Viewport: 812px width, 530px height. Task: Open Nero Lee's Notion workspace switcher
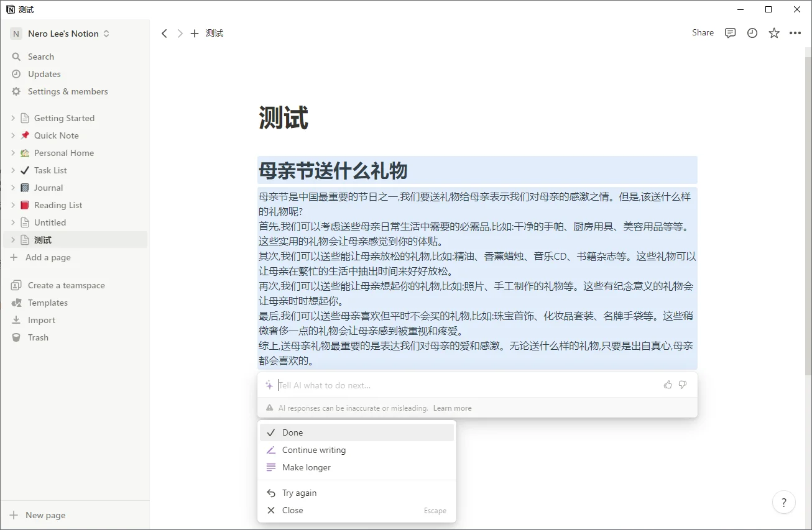pos(60,34)
